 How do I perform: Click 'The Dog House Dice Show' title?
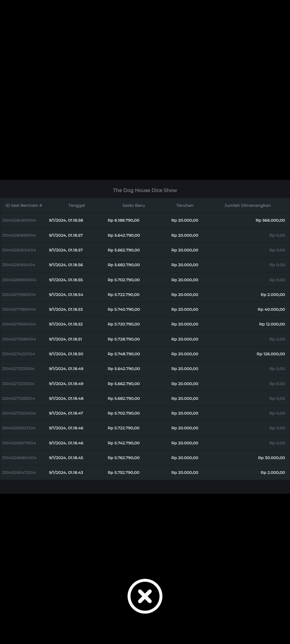point(145,191)
